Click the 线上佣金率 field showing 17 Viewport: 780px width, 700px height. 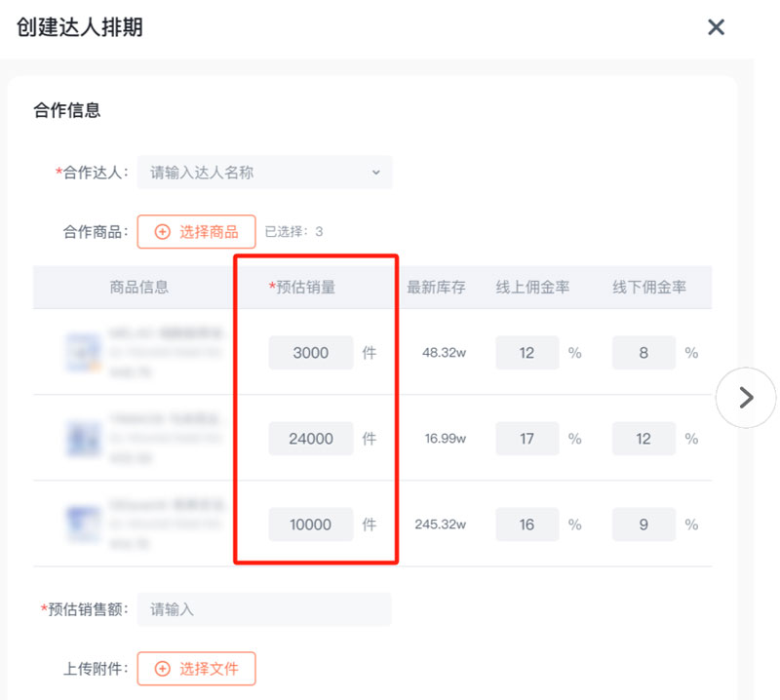pos(526,439)
